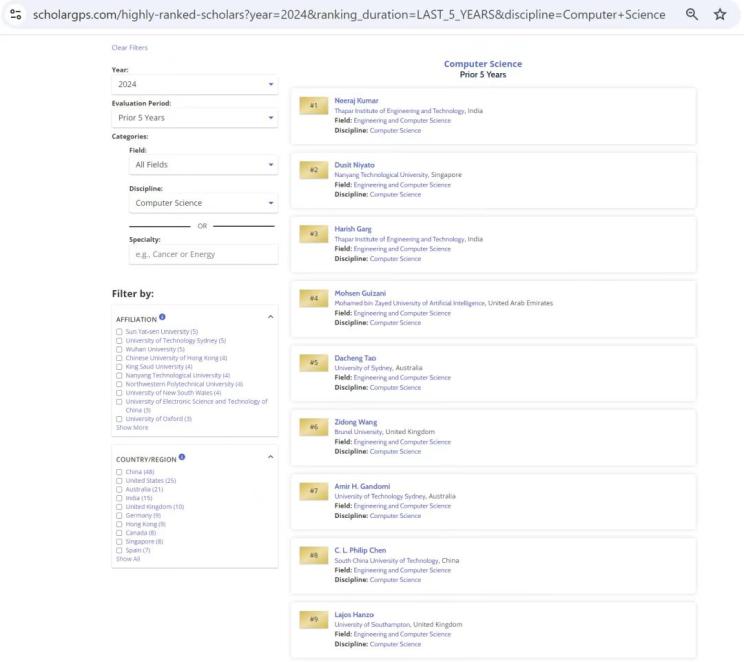Open the Discipline dropdown showing Computer Science
This screenshot has width=744, height=662.
(204, 203)
